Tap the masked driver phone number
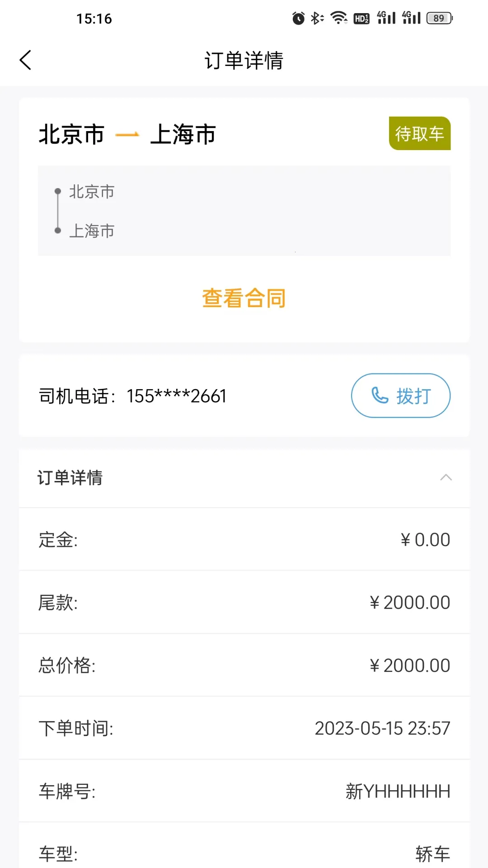The height and width of the screenshot is (868, 488). point(177,396)
